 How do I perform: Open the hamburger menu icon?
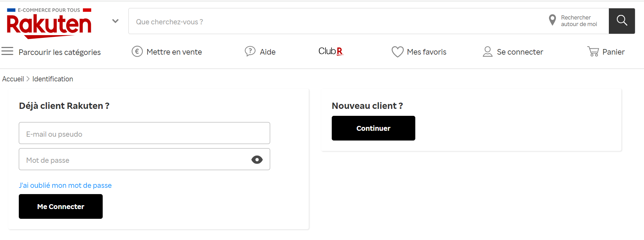[7, 51]
